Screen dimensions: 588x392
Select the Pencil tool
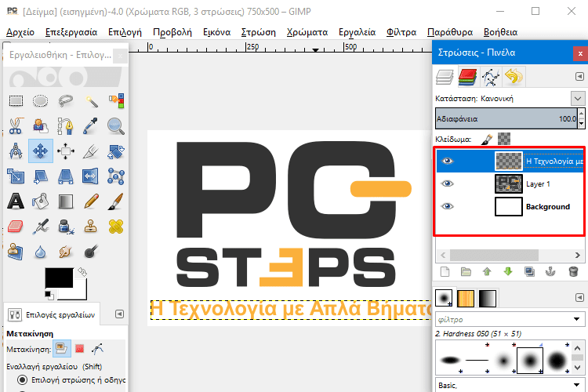click(91, 201)
